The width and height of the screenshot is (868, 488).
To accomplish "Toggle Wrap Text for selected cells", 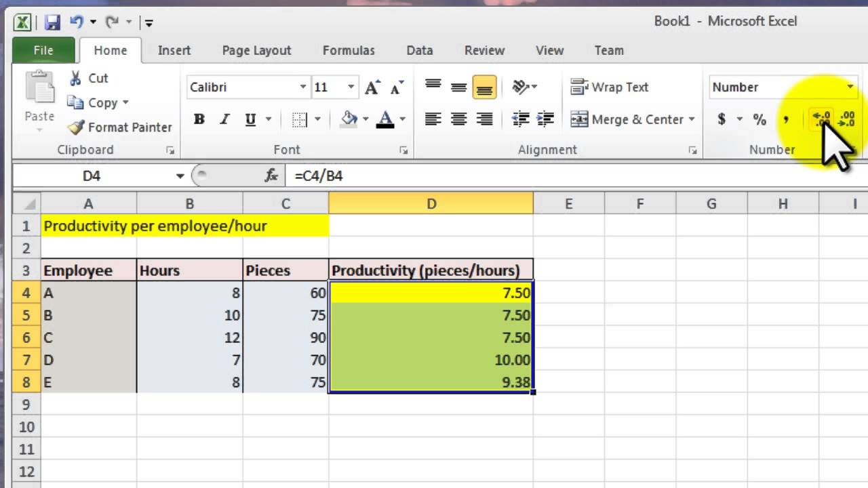I will [x=610, y=87].
